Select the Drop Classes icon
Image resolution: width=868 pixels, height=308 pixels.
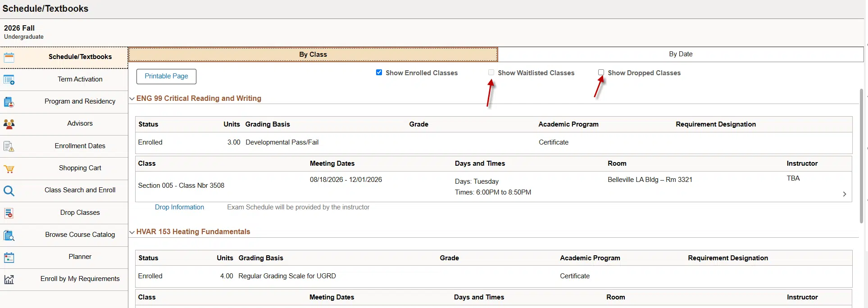[9, 213]
